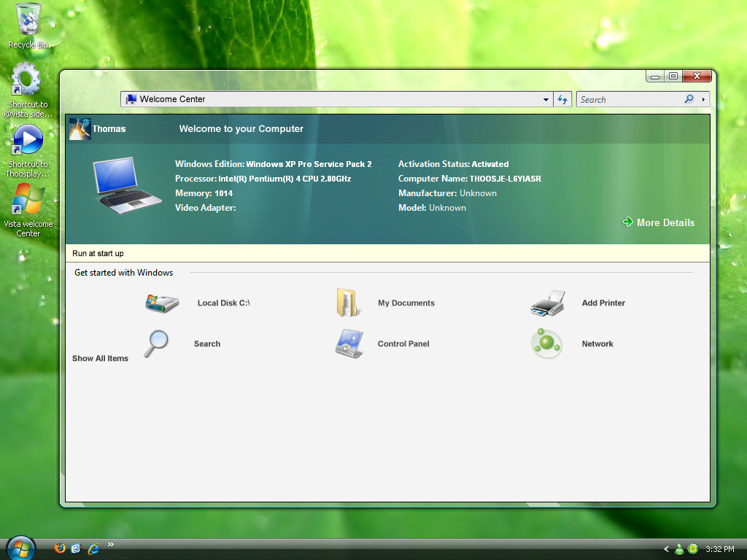Viewport: 747px width, 560px height.
Task: Click the Thomas user name
Action: tap(109, 128)
